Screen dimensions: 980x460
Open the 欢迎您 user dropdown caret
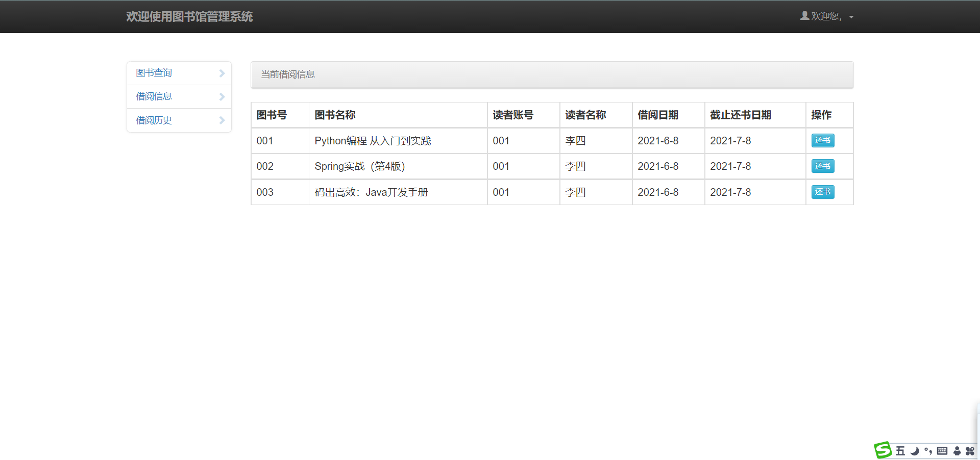[x=851, y=17]
